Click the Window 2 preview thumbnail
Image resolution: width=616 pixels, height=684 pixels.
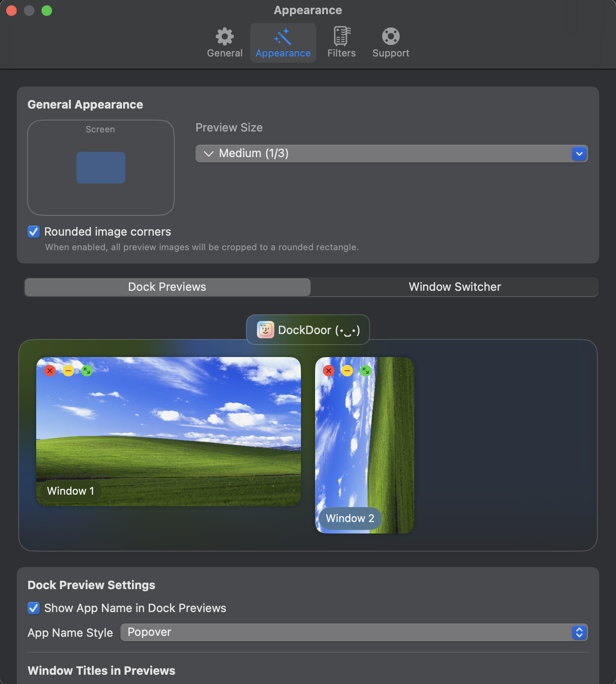[365, 445]
